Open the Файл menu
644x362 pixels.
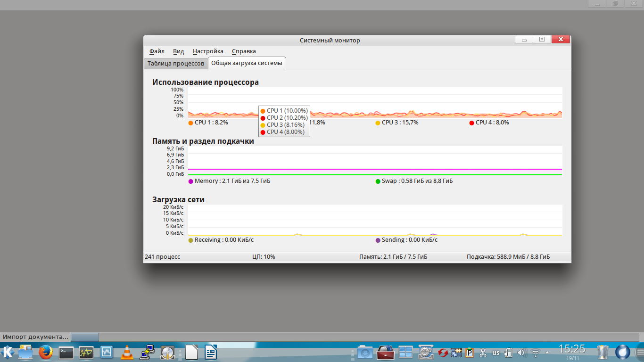157,51
